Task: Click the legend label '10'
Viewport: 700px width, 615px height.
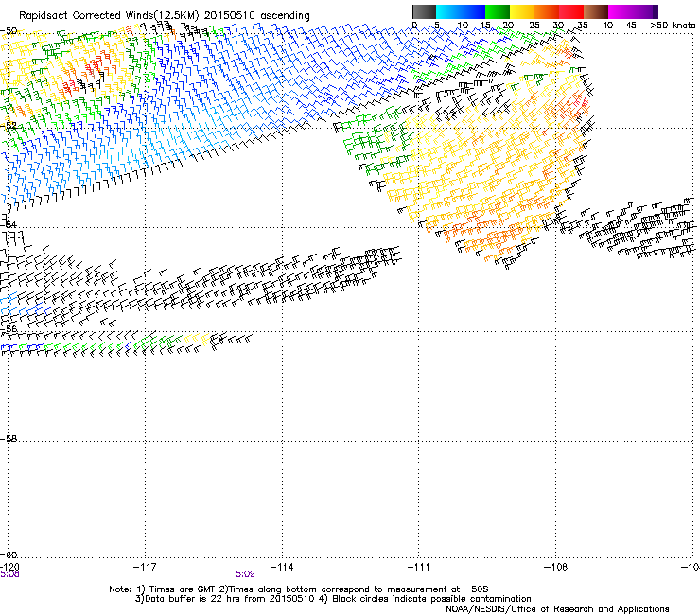Action: point(463,26)
